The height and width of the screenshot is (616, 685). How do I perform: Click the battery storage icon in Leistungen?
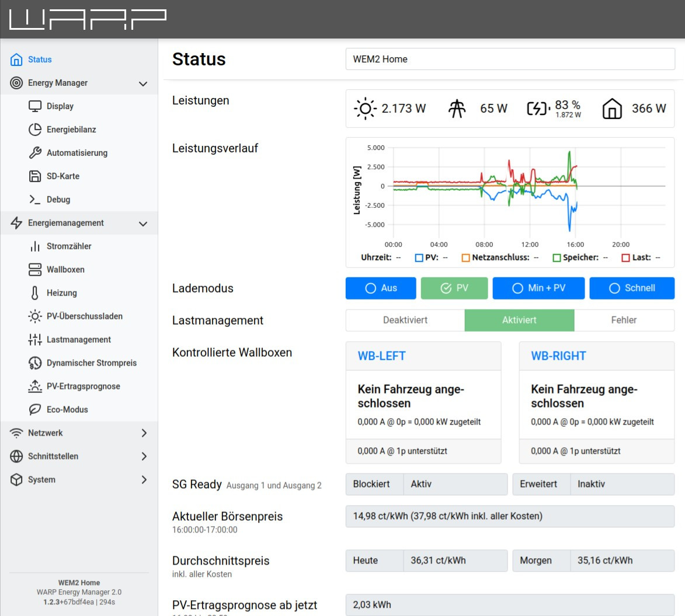pyautogui.click(x=538, y=109)
